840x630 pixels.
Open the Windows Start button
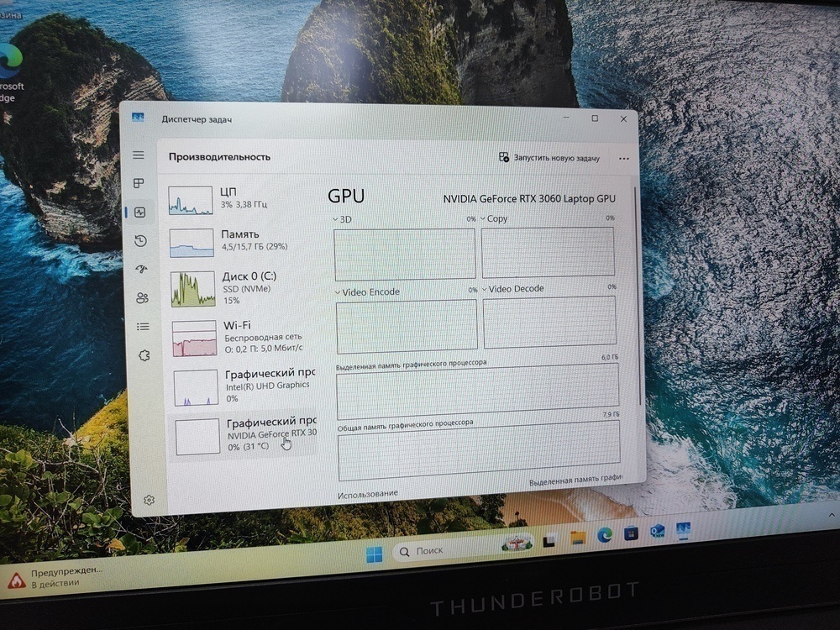tap(375, 554)
